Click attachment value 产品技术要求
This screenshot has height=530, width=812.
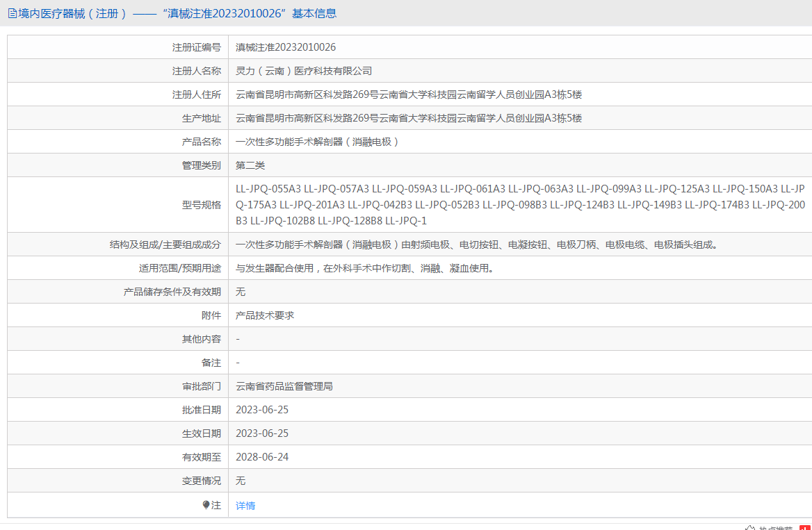click(x=265, y=316)
